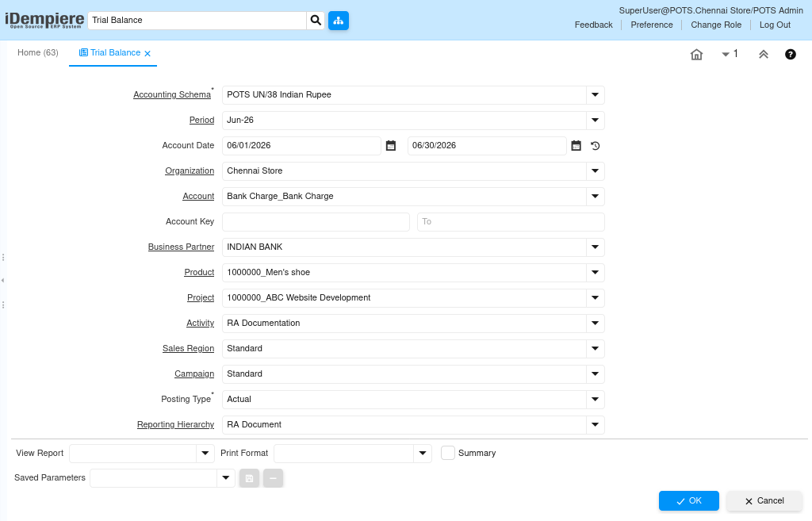Expand the Project dropdown
Viewport: 812px width, 521px height.
[x=595, y=298]
